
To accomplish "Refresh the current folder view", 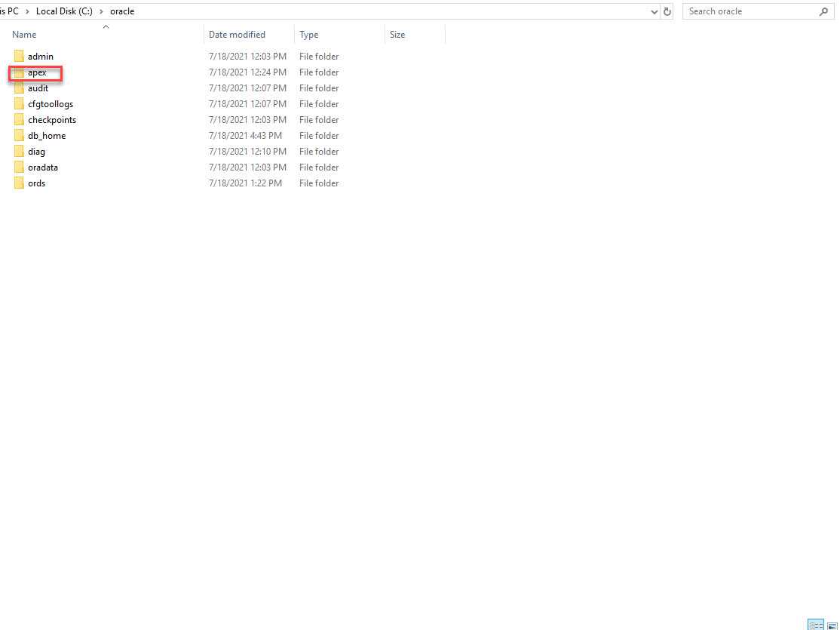I will [667, 11].
